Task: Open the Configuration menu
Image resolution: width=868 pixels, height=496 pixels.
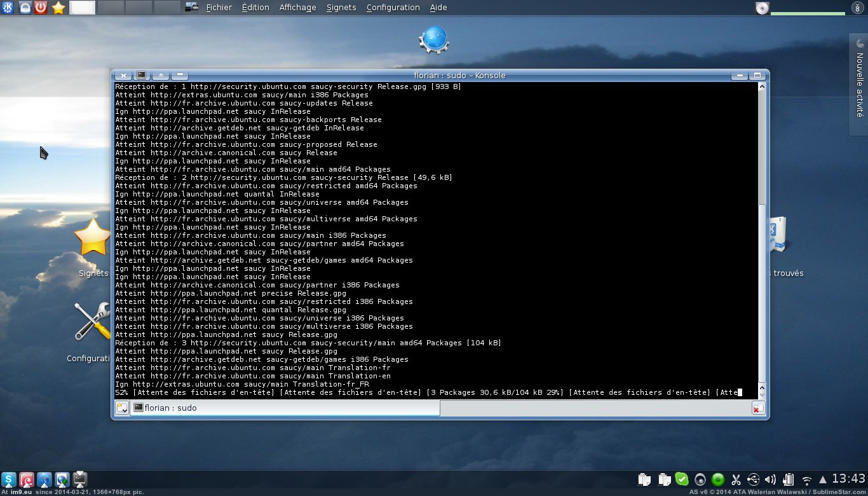Action: pos(393,8)
